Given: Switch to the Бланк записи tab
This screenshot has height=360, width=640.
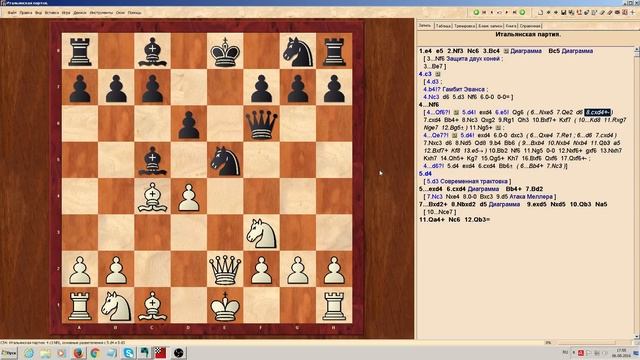Looking at the screenshot, I should pos(490,26).
